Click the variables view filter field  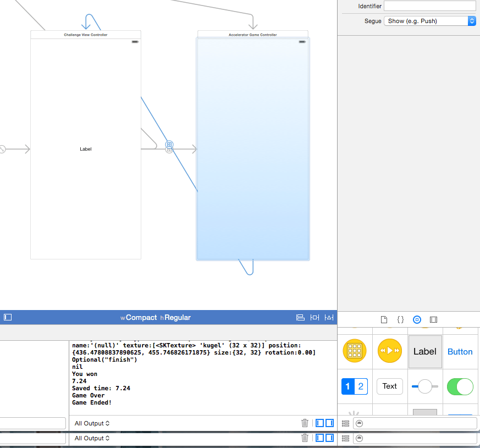pyautogui.click(x=33, y=423)
